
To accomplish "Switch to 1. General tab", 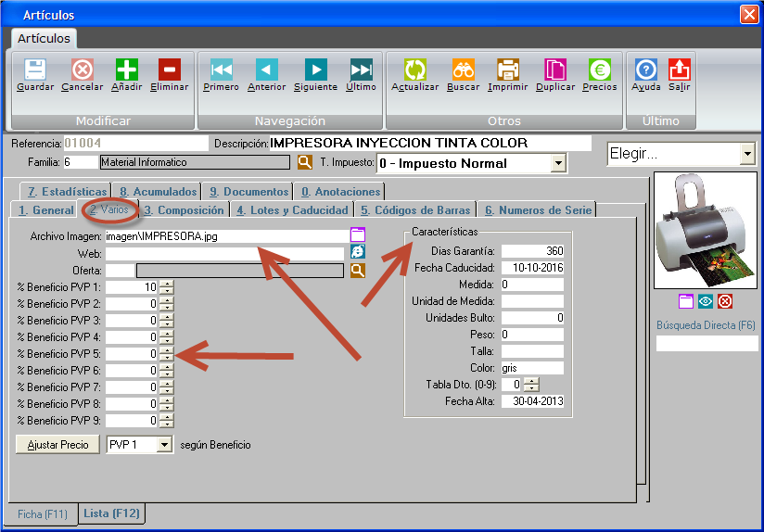I will [x=45, y=210].
